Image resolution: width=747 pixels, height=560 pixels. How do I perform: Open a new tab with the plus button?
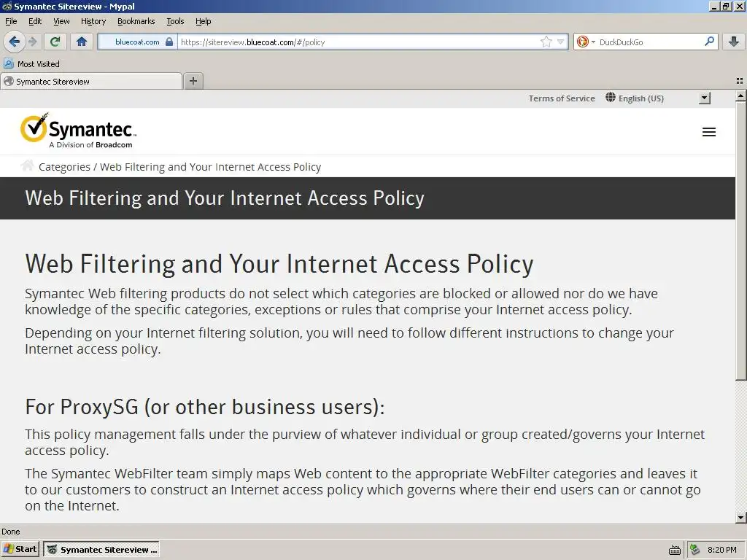[x=193, y=81]
